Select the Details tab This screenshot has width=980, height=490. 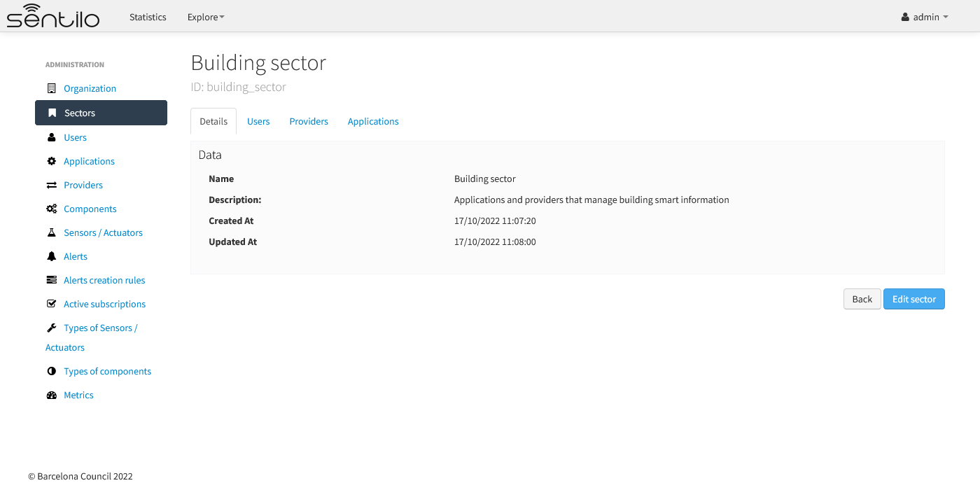click(213, 121)
